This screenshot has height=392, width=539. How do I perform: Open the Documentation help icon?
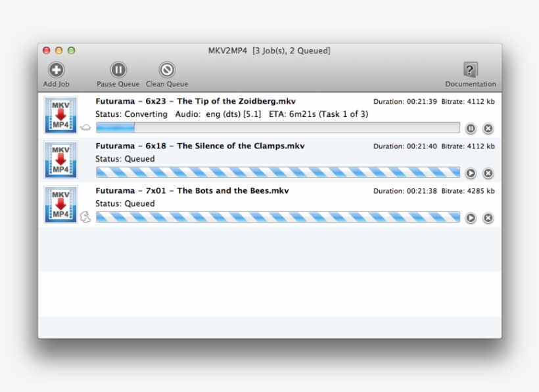coord(470,70)
